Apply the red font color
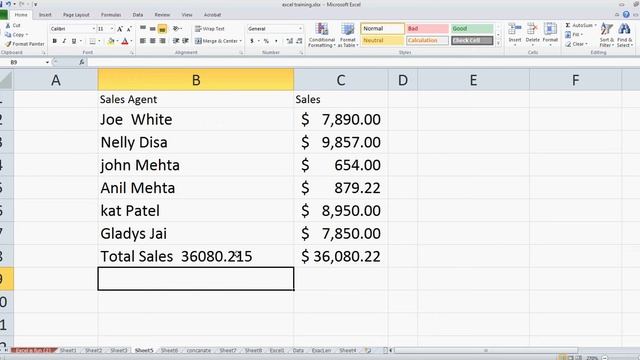640x360 pixels. click(125, 41)
